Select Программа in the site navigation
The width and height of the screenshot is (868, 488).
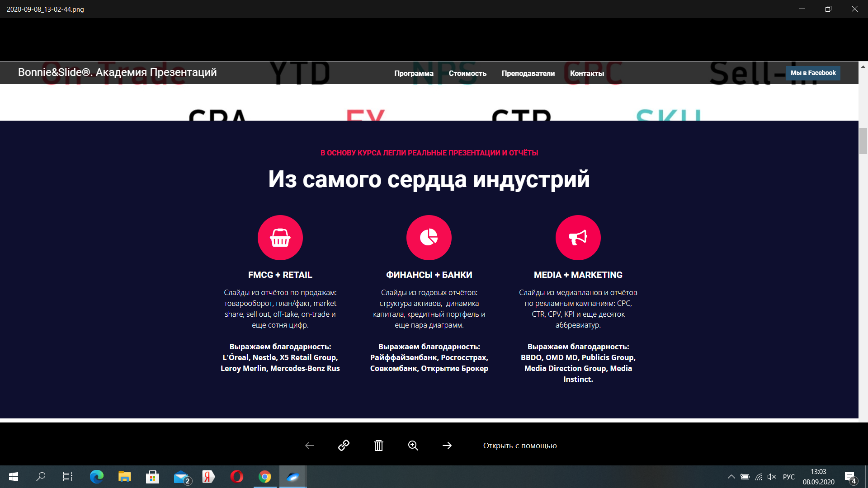pyautogui.click(x=414, y=73)
